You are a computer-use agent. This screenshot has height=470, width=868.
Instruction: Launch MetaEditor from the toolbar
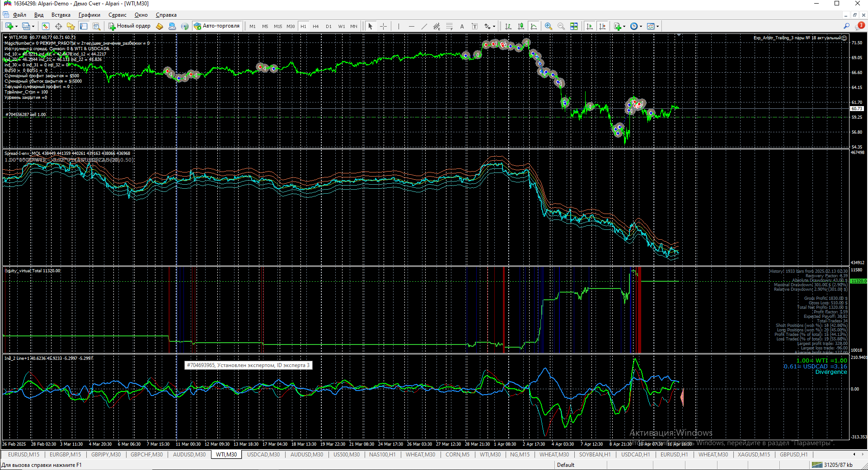coord(160,26)
